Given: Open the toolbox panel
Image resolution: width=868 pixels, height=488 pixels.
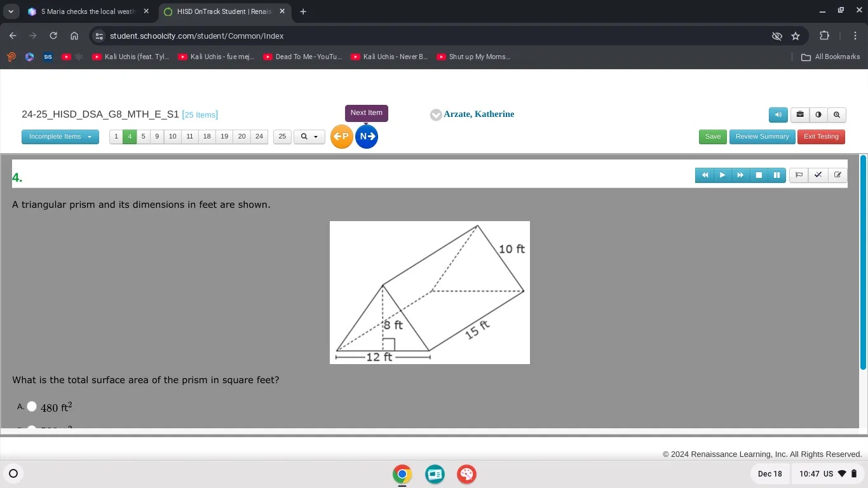Looking at the screenshot, I should click(x=799, y=114).
